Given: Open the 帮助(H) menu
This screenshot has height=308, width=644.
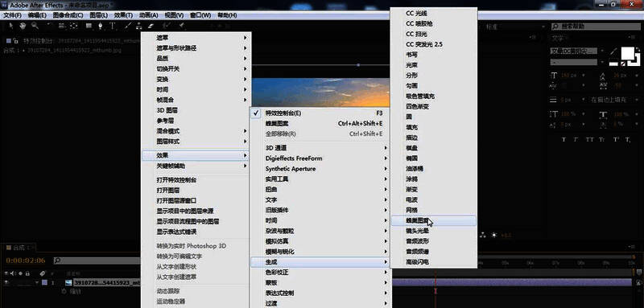Looking at the screenshot, I should [x=227, y=15].
